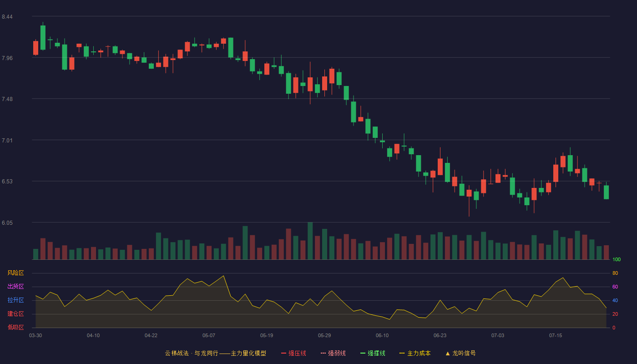Click the red 强压线 line marker icon
The image size is (637, 364).
pos(283,353)
